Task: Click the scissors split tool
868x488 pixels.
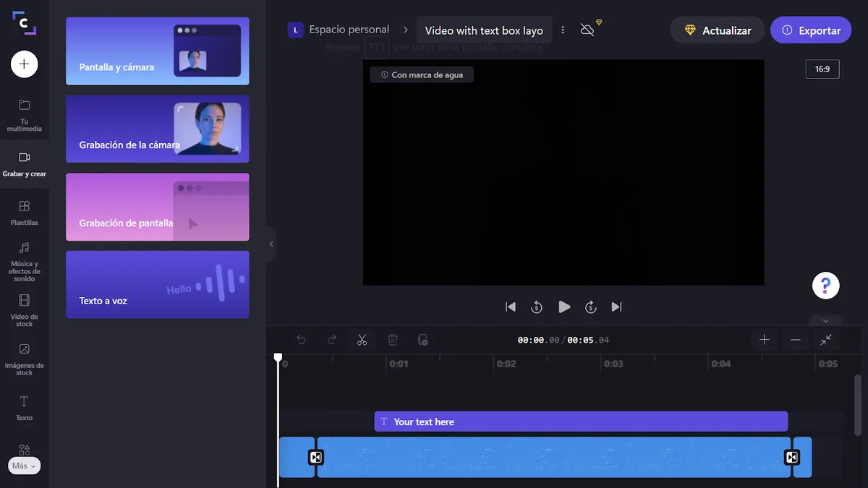Action: [x=362, y=340]
